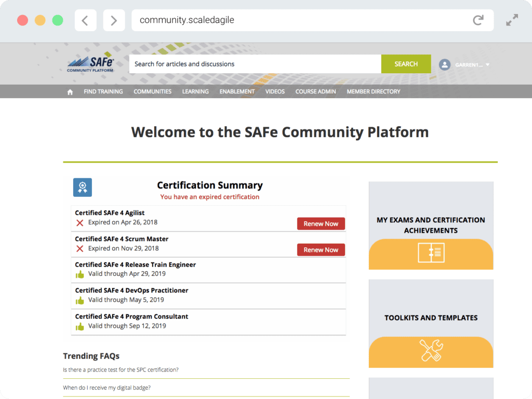This screenshot has height=399, width=532.
Task: Click the user profile avatar icon
Action: [x=444, y=64]
